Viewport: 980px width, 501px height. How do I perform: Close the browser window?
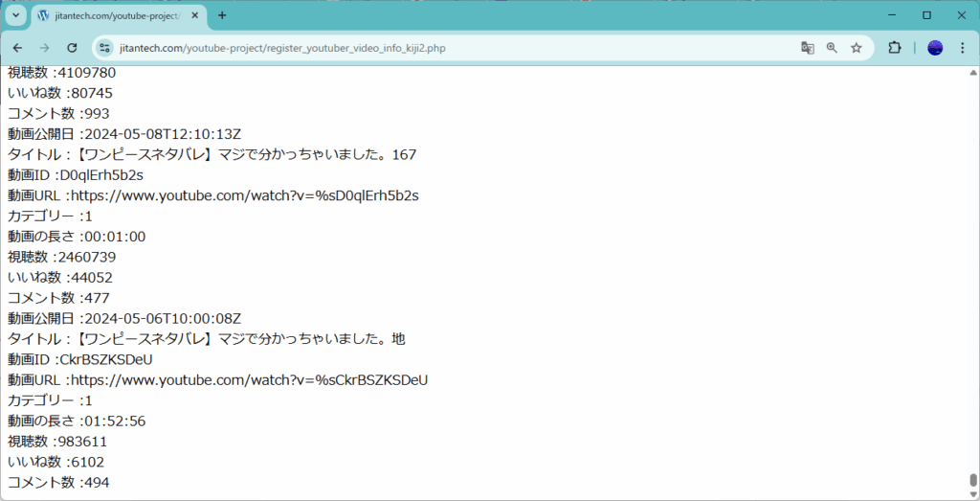961,15
